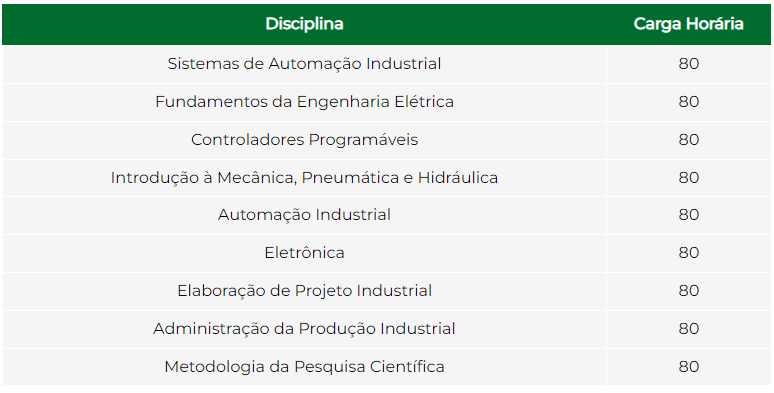Click the Disciplina column header

pyautogui.click(x=304, y=24)
